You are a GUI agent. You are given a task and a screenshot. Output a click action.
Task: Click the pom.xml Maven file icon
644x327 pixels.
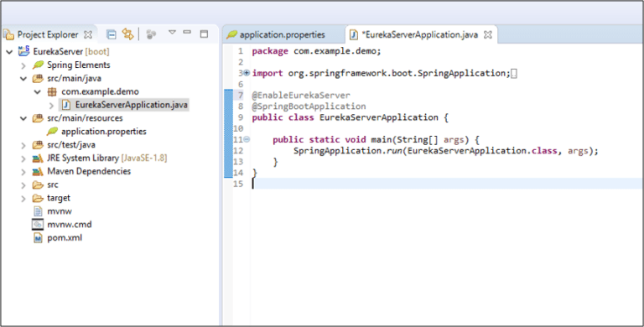(x=38, y=238)
